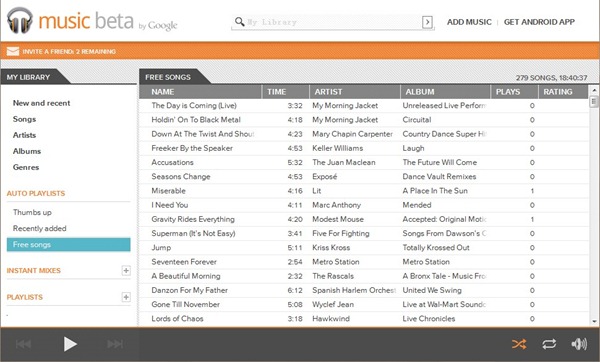Open Songs in the library sidebar
Viewport: 600px width, 362px height.
tap(24, 119)
